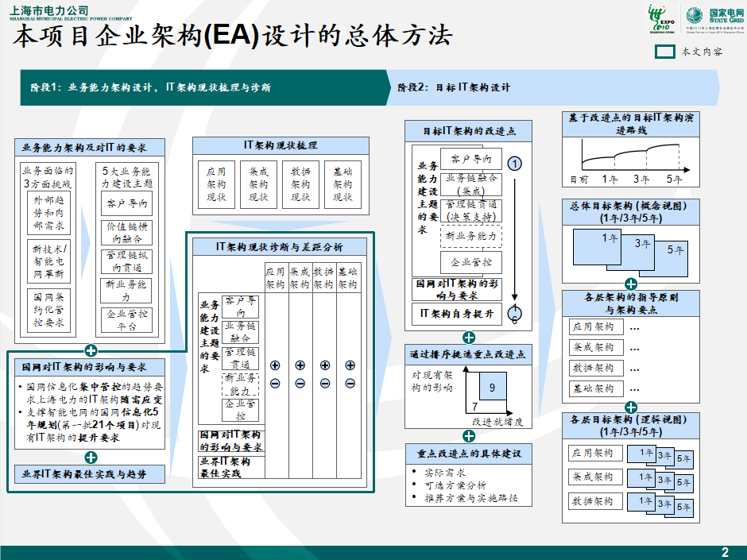Click the 目前 label on the roadmap timeline
Viewport: 747px width, 560px height.
pos(579,180)
